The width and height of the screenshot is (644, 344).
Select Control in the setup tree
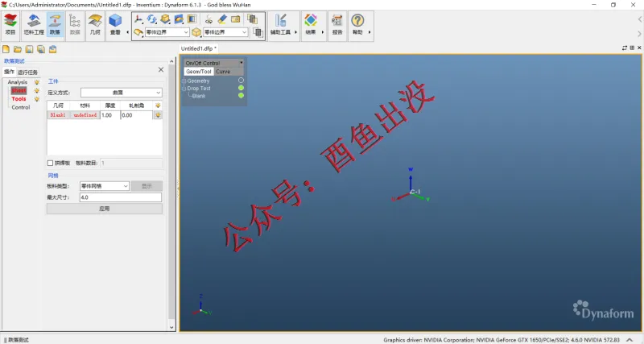(21, 107)
